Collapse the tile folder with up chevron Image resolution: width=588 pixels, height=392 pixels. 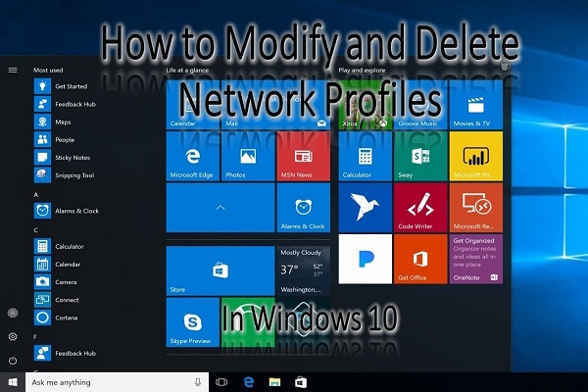(220, 208)
